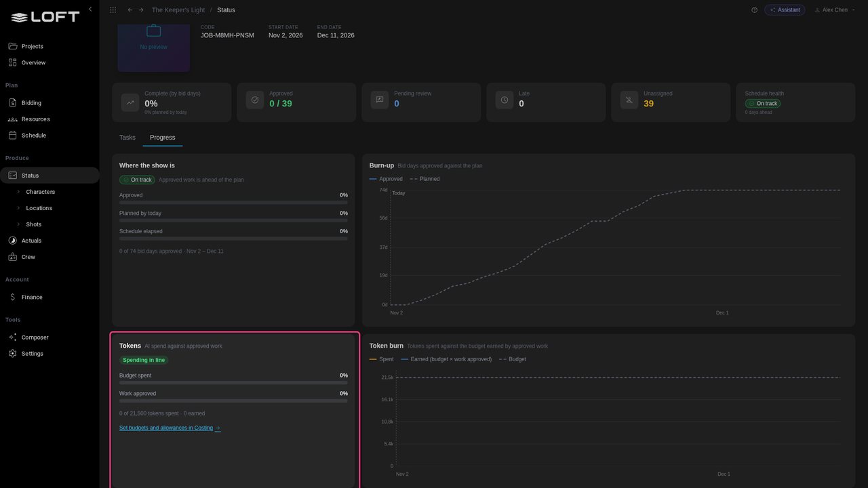Click the Status breadcrumb
Viewport: 868px width, 488px height.
pyautogui.click(x=226, y=10)
